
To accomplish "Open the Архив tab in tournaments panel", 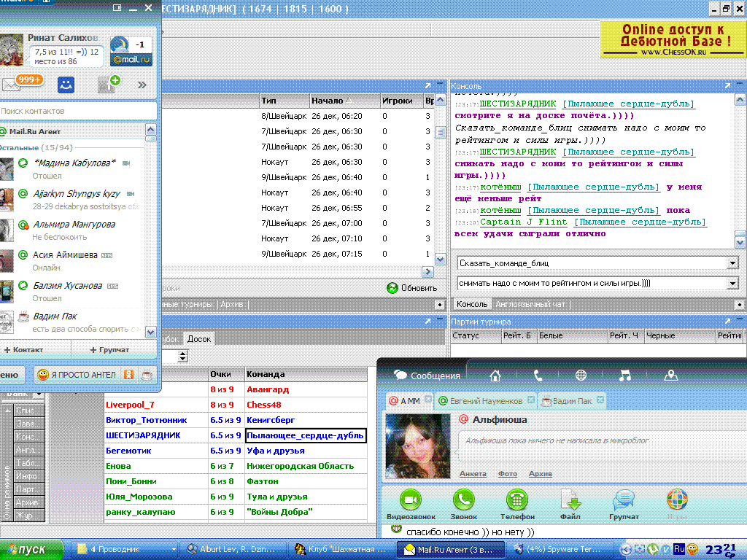I will 232,304.
